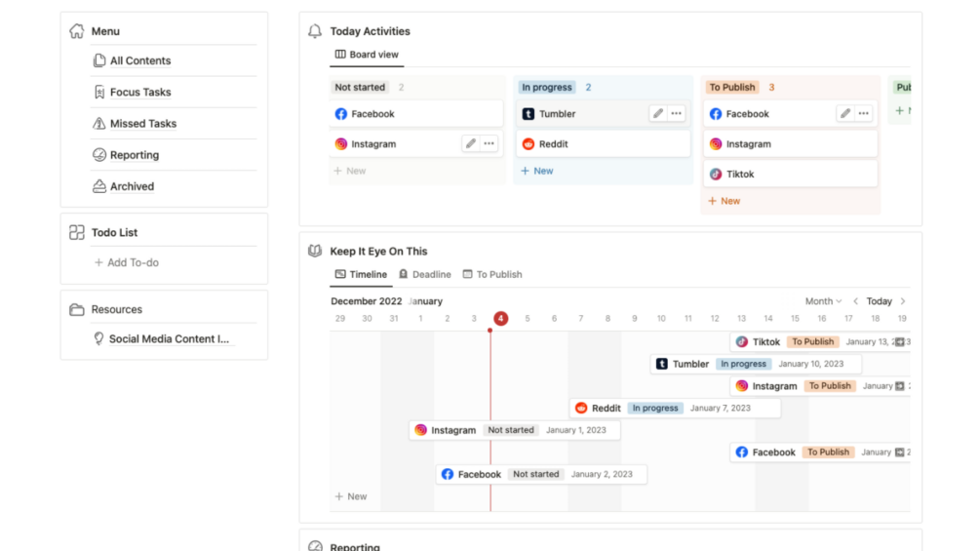
Task: Open Instagram card in Not started column
Action: (x=417, y=143)
